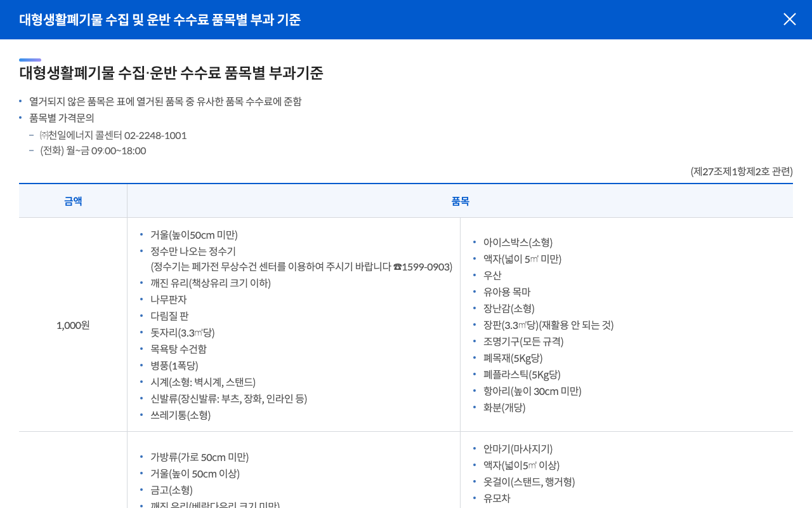Select the item 안마기(마사지기)
This screenshot has width=812, height=508.
point(518,449)
